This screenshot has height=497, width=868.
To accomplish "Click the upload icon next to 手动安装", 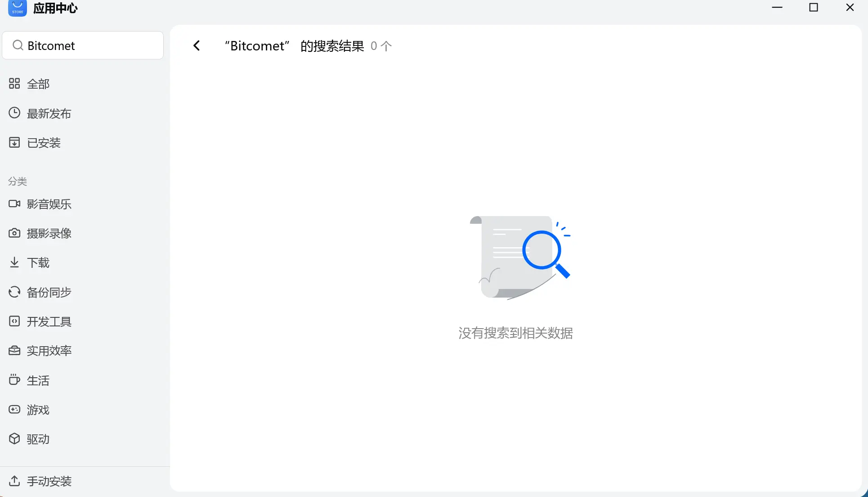I will point(14,481).
